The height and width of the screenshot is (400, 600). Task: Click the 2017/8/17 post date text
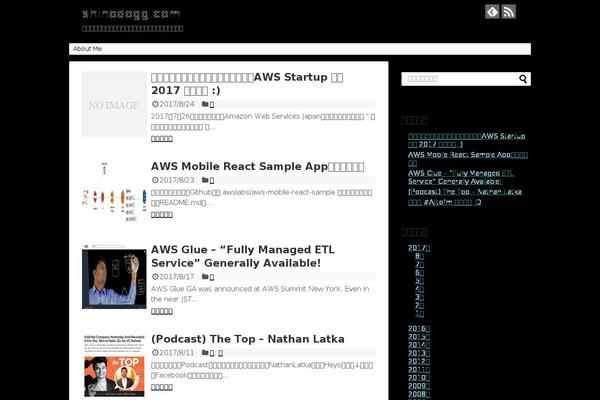tap(176, 277)
